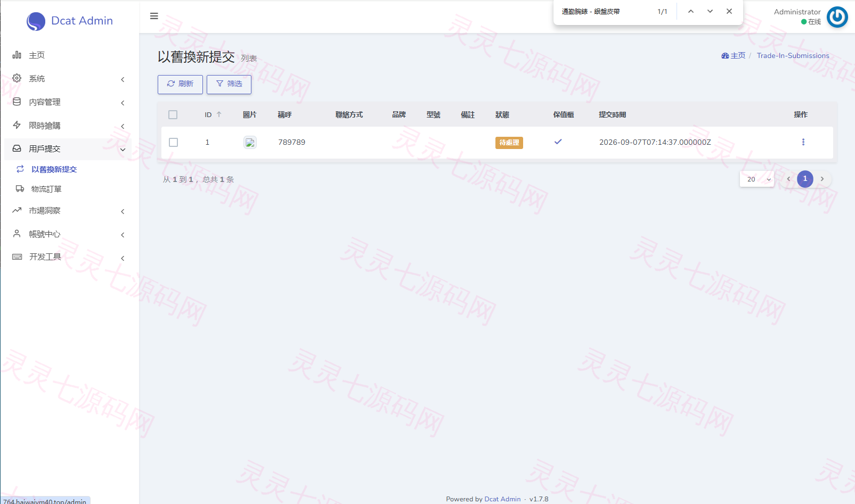The image size is (855, 504).
Task: Collapse the 用戶提交 menu chevron
Action: [x=123, y=150]
